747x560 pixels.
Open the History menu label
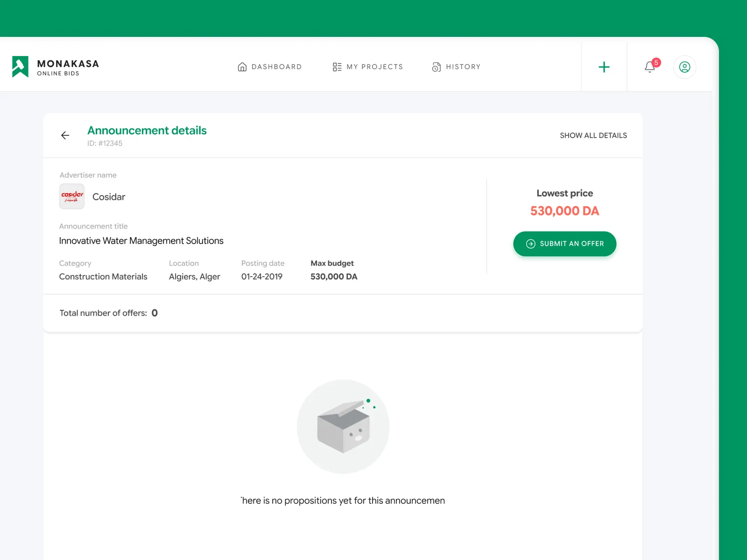pos(463,67)
